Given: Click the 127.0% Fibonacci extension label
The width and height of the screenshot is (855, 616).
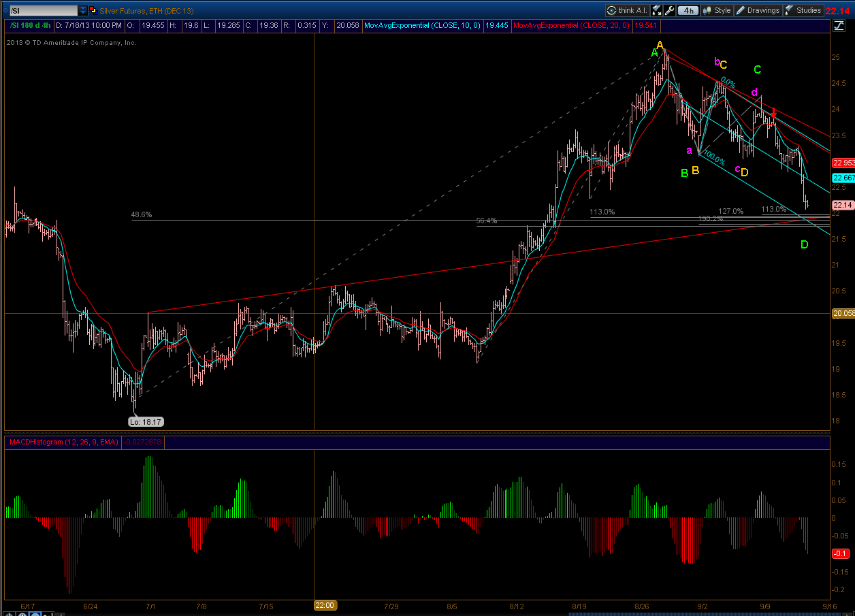Looking at the screenshot, I should click(x=731, y=211).
